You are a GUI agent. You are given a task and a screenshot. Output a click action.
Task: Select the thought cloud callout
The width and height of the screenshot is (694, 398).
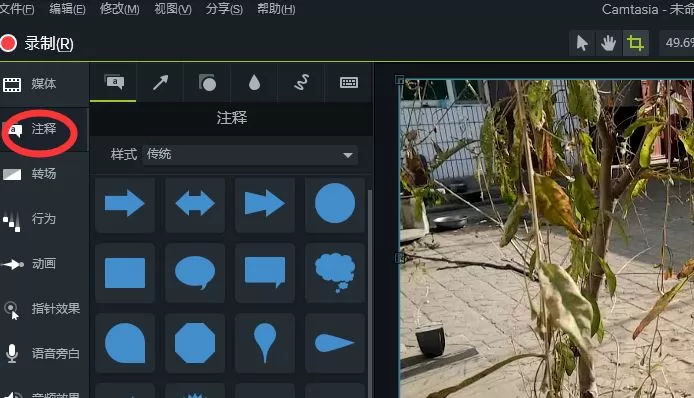click(x=335, y=273)
